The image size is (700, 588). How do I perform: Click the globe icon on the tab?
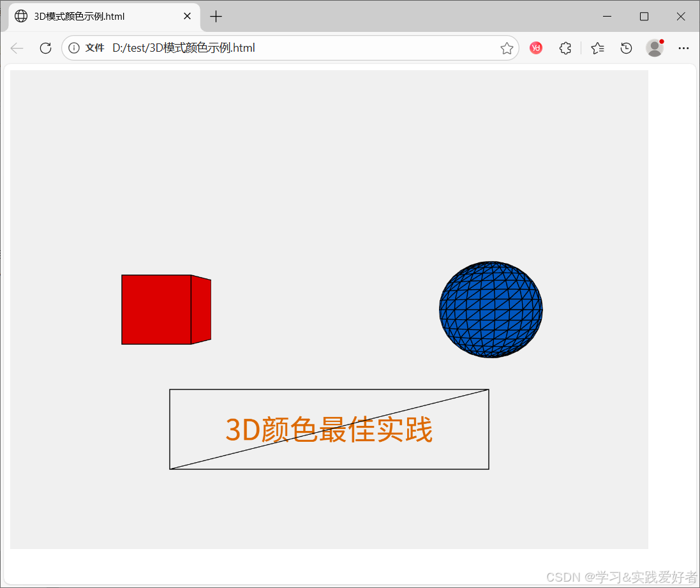click(x=21, y=17)
